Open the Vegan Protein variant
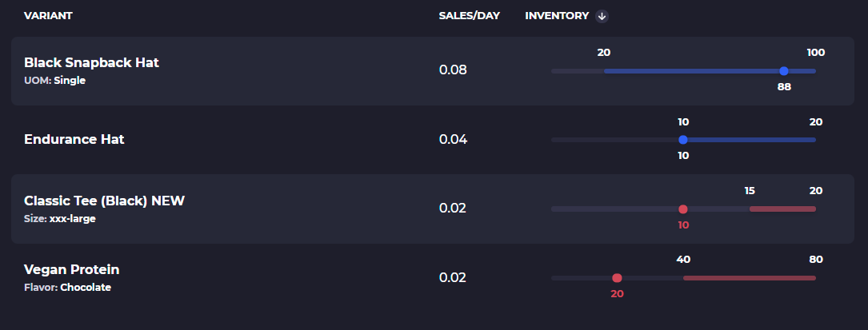 (x=72, y=270)
